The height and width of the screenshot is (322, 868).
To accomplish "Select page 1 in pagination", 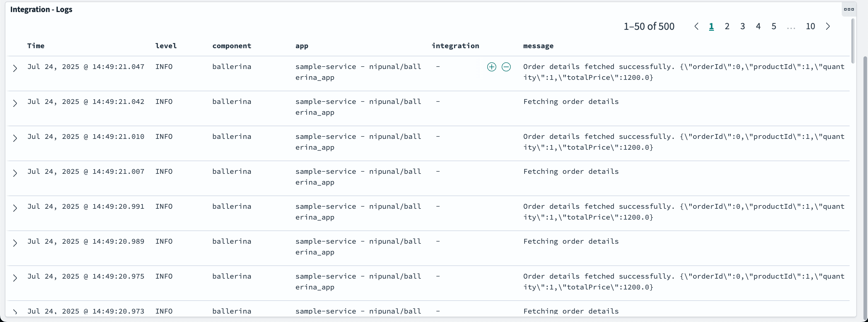I will tap(711, 26).
